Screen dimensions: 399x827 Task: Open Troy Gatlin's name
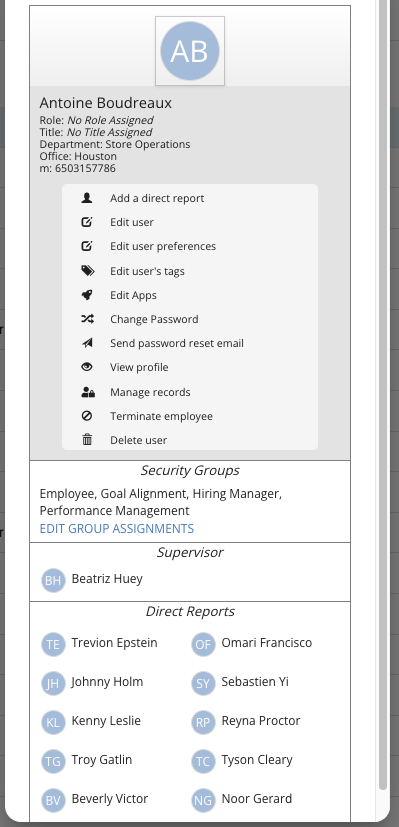(x=102, y=759)
